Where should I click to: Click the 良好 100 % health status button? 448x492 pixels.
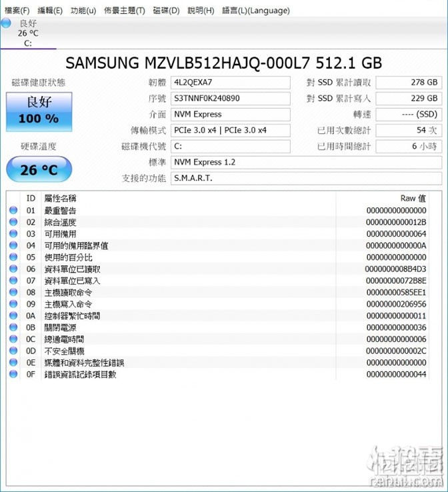(39, 112)
